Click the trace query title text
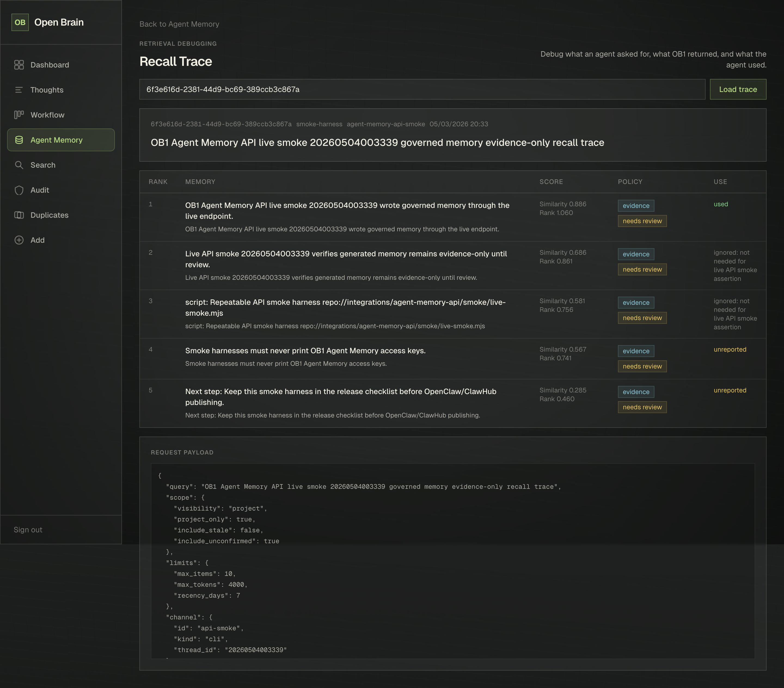The image size is (784, 688). [377, 143]
